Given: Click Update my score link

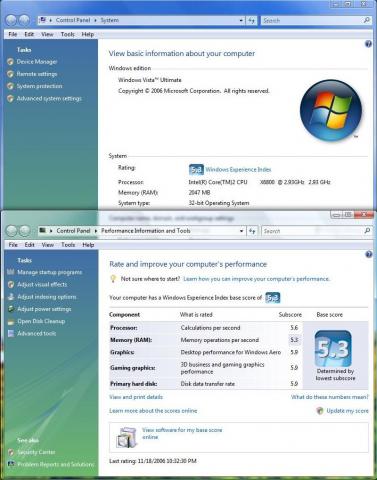Looking at the screenshot, I should point(347,411).
